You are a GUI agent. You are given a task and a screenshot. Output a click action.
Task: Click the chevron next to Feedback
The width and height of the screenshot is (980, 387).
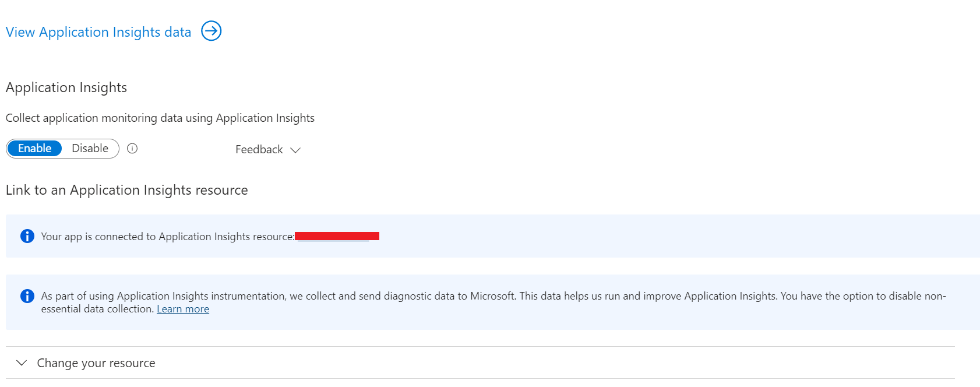point(295,150)
